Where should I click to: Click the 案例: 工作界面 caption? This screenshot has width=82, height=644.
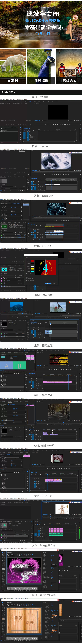pyautogui.click(x=40, y=97)
